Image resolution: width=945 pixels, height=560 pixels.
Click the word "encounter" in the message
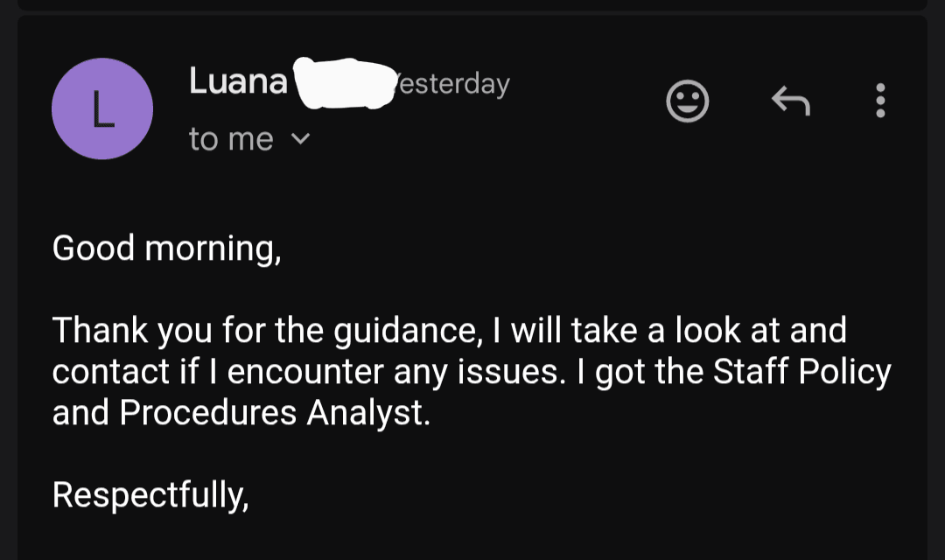[x=305, y=372]
